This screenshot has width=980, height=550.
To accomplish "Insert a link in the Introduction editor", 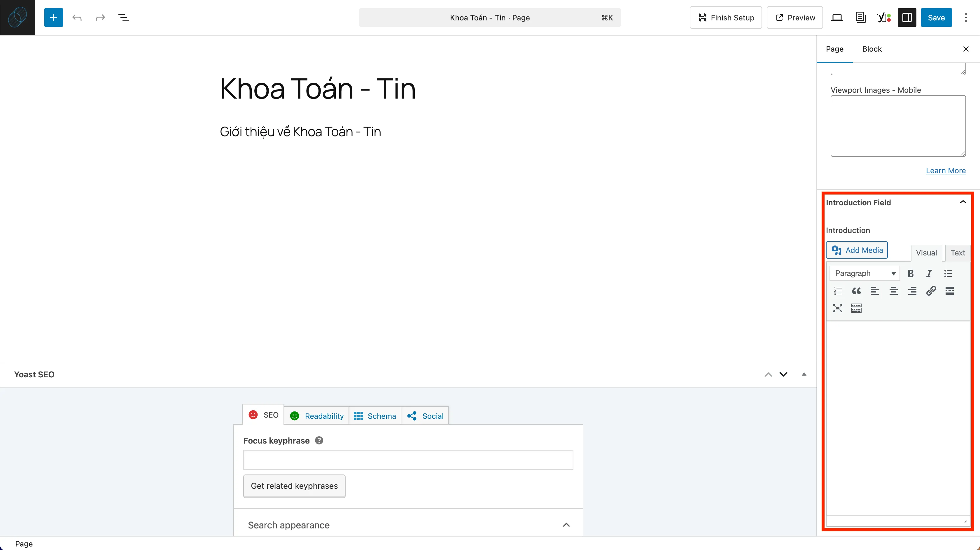I will coord(931,291).
